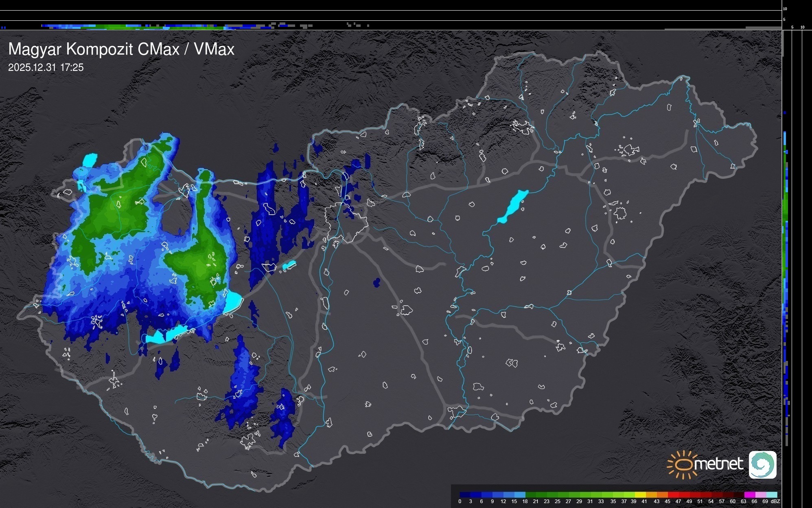812x508 pixels.
Task: Select the bright red 45 dBZ legend swatch
Action: coord(673,495)
